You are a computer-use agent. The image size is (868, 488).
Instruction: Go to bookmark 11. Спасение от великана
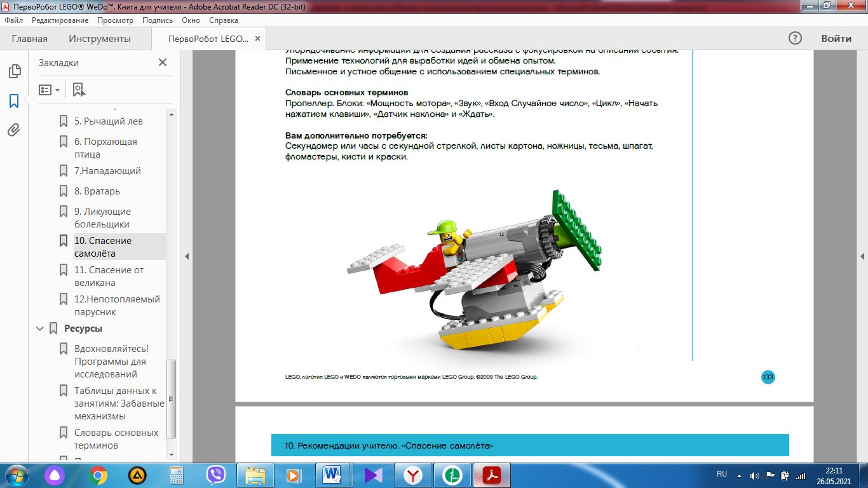coord(109,276)
